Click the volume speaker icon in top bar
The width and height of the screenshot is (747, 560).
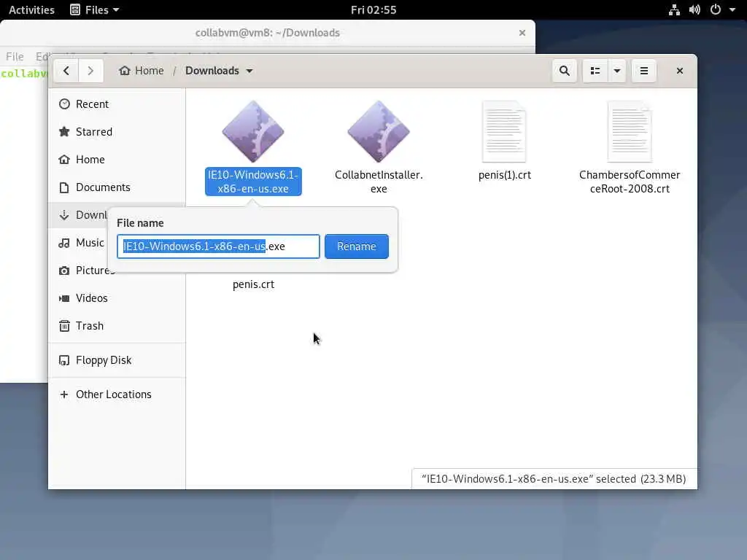click(694, 9)
